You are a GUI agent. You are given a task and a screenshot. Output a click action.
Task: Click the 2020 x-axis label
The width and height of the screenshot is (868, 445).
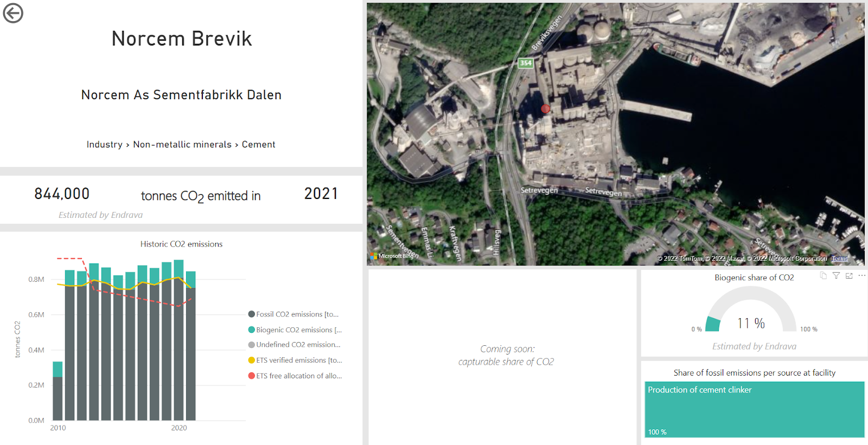tap(179, 428)
